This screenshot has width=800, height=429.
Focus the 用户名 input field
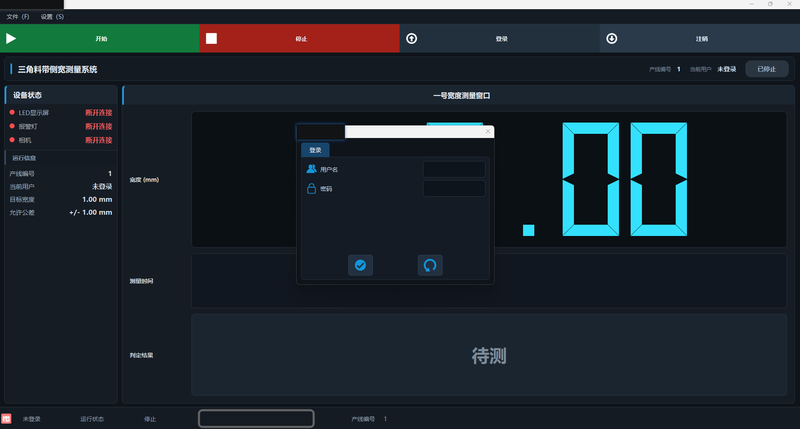[454, 169]
